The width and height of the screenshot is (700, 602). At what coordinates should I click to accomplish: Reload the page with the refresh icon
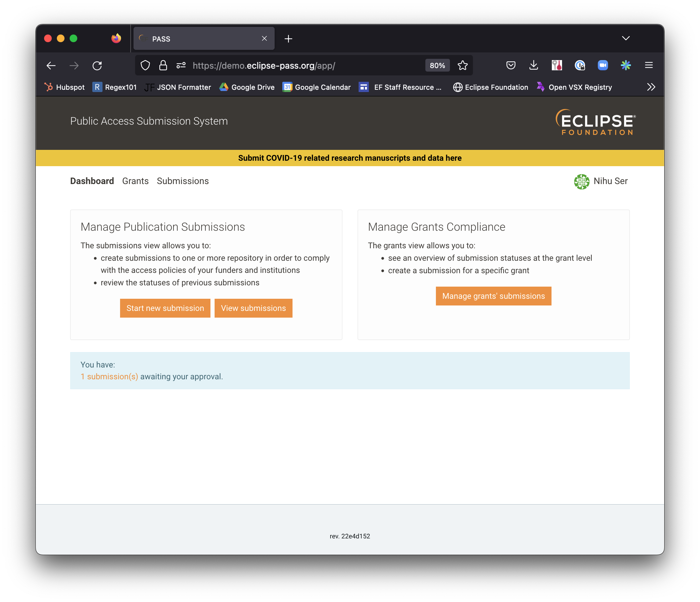coord(97,65)
